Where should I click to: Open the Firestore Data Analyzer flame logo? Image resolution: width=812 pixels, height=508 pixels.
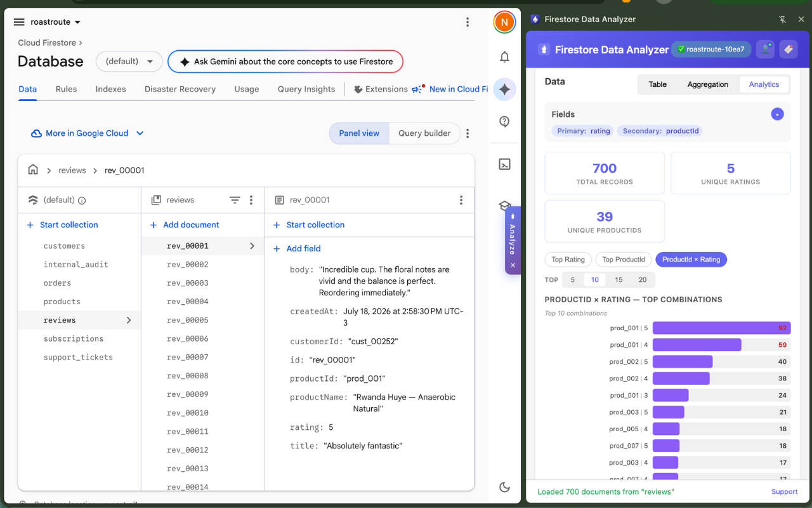coord(544,50)
